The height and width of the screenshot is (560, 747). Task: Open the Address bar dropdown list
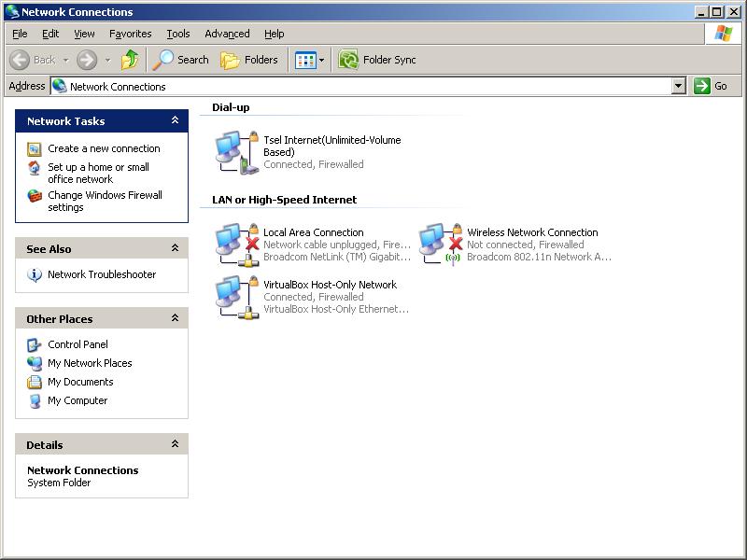click(679, 86)
